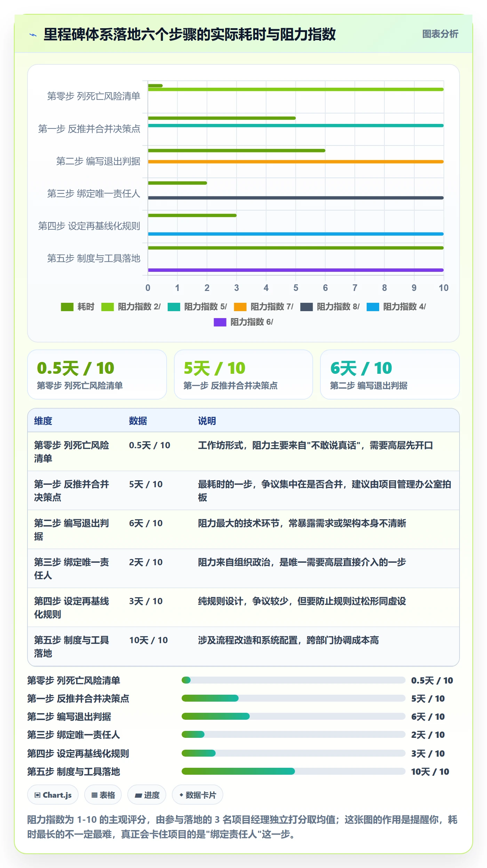Toggle the dark 阻力指数 8/ legend item
487x868 pixels.
(x=330, y=307)
